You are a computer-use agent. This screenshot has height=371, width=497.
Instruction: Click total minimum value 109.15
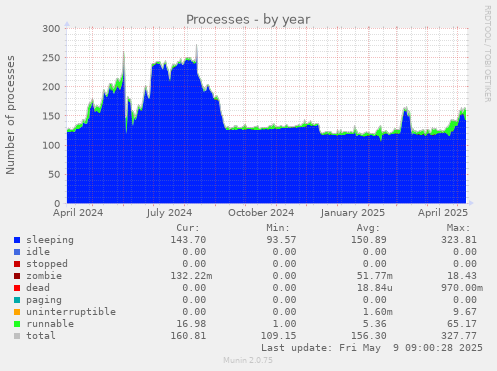point(278,336)
